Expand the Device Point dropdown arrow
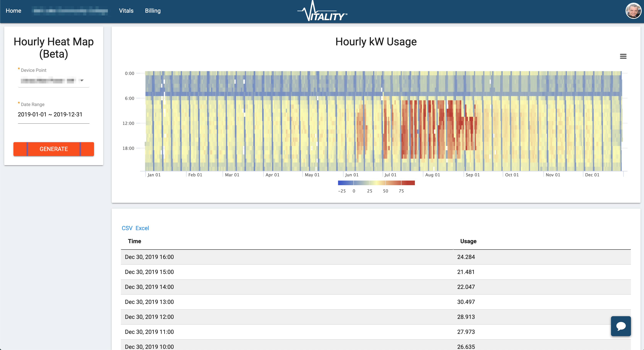 (82, 80)
